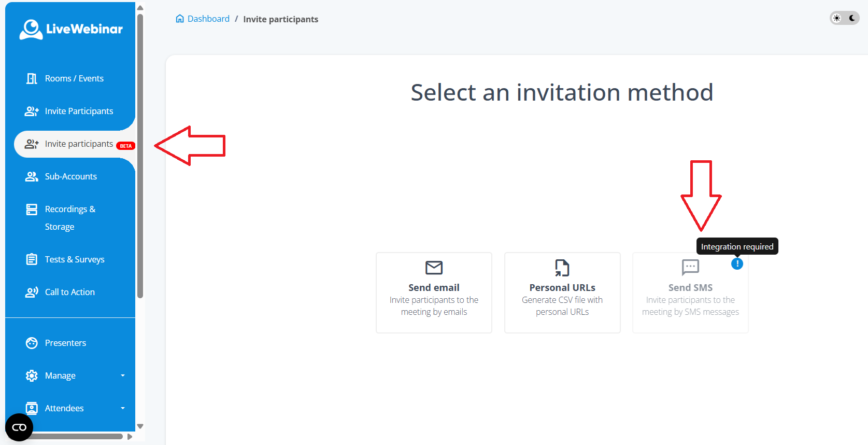Click the Rooms / Events door icon
868x445 pixels.
coord(32,78)
